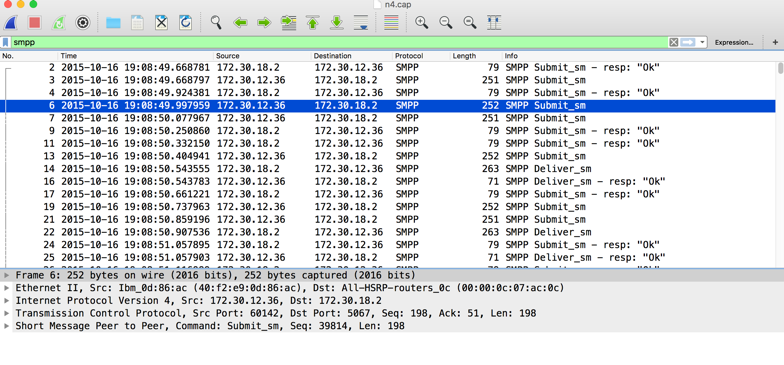Image resolution: width=784 pixels, height=365 pixels.
Task: Select packet 22 Deliver_sm row
Action: (389, 232)
